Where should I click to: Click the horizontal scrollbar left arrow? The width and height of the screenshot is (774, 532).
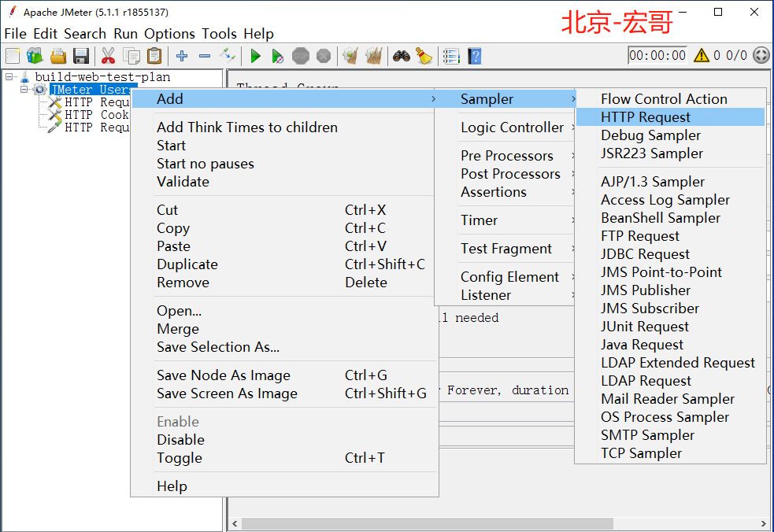click(235, 523)
